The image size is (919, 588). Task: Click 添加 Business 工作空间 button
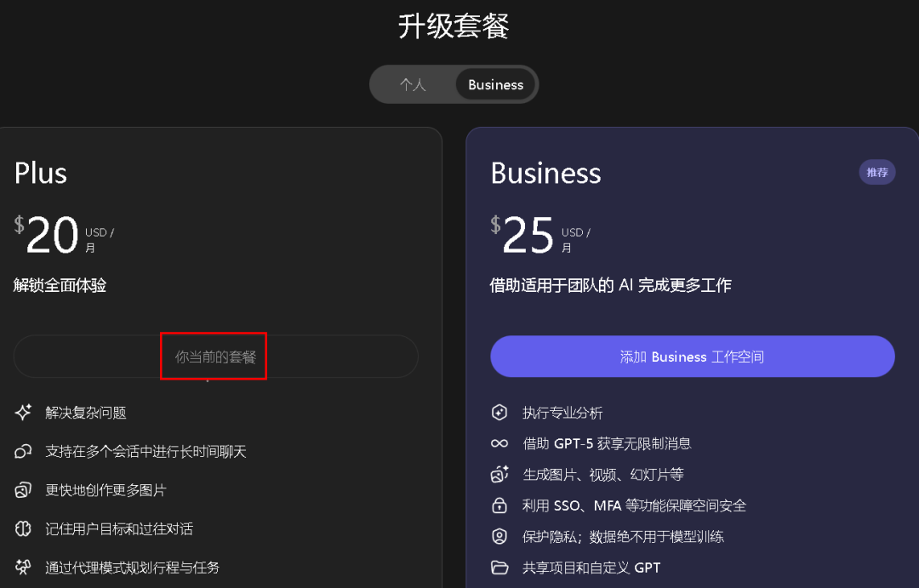coord(692,357)
